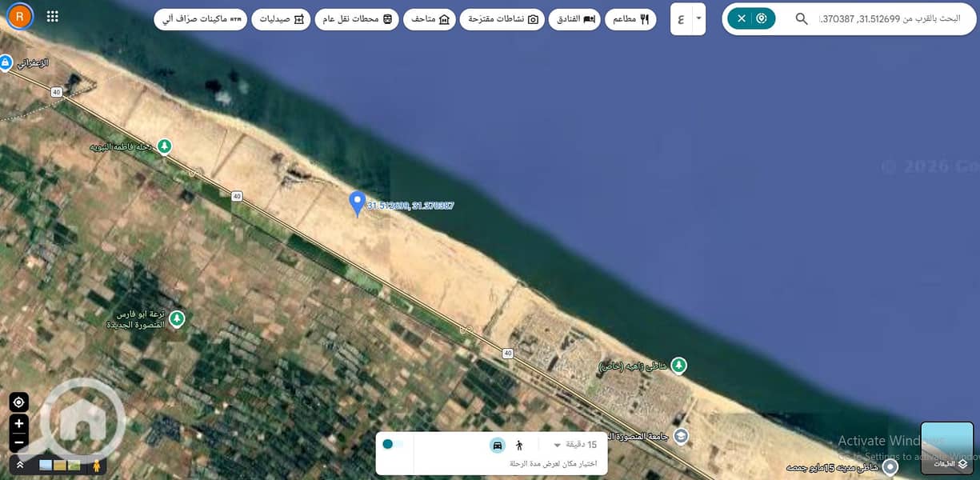Click the blue dropped pin marker

(x=358, y=203)
